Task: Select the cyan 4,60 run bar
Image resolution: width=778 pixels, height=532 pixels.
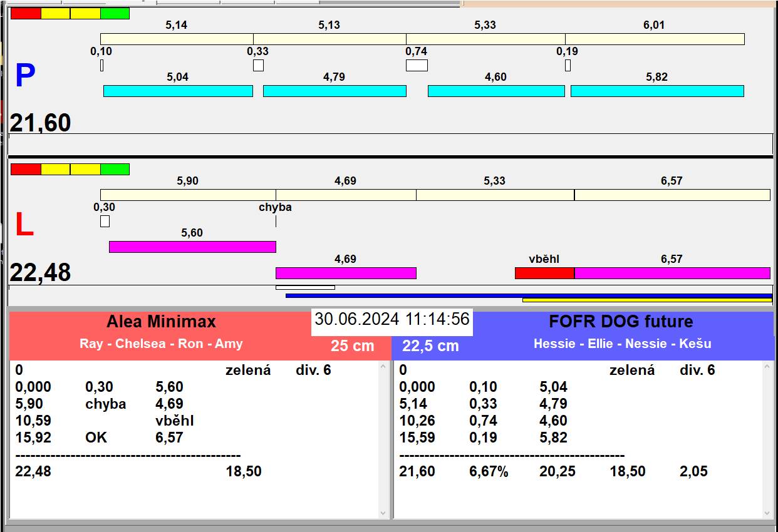Action: (496, 91)
